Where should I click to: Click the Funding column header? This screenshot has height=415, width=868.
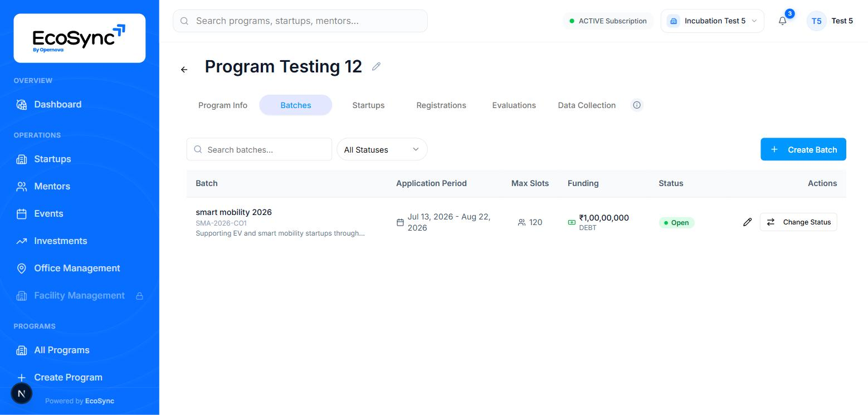(583, 183)
